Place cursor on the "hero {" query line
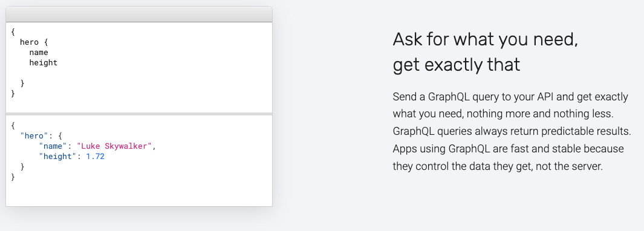644x231 pixels. pos(34,42)
